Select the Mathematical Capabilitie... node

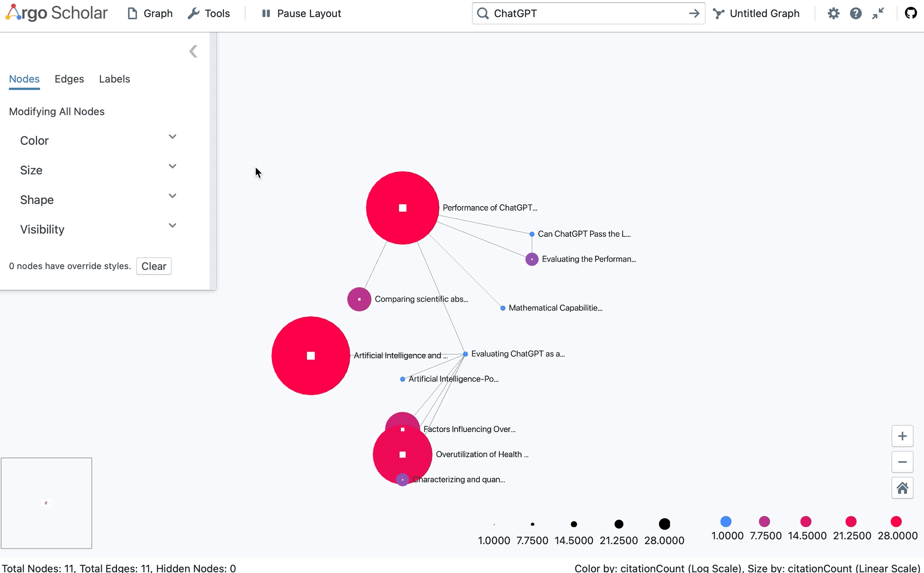tap(503, 308)
